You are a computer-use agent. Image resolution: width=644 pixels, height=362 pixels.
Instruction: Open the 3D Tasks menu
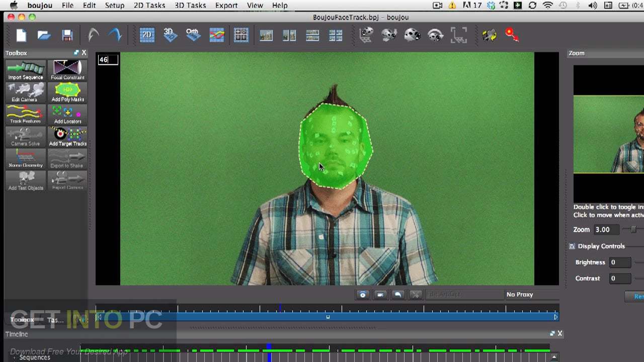click(x=190, y=6)
